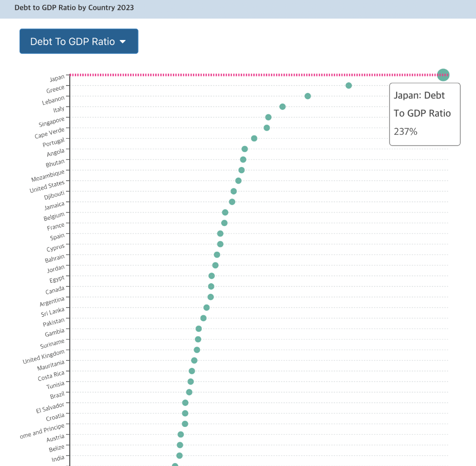The image size is (476, 466).
Task: Click the Japan axis label
Action: pos(57,77)
